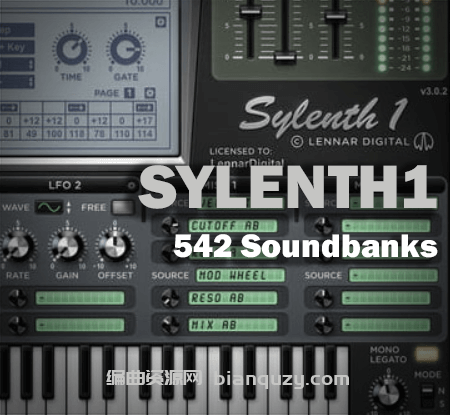This screenshot has height=415, width=450.
Task: Click the v3.0.2 version label
Action: coord(434,91)
